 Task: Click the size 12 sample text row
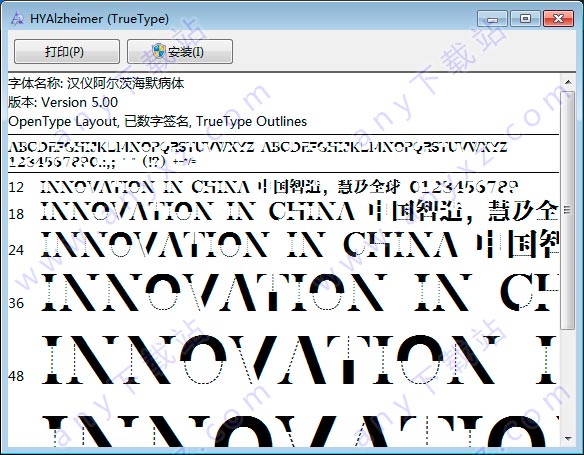tap(279, 187)
